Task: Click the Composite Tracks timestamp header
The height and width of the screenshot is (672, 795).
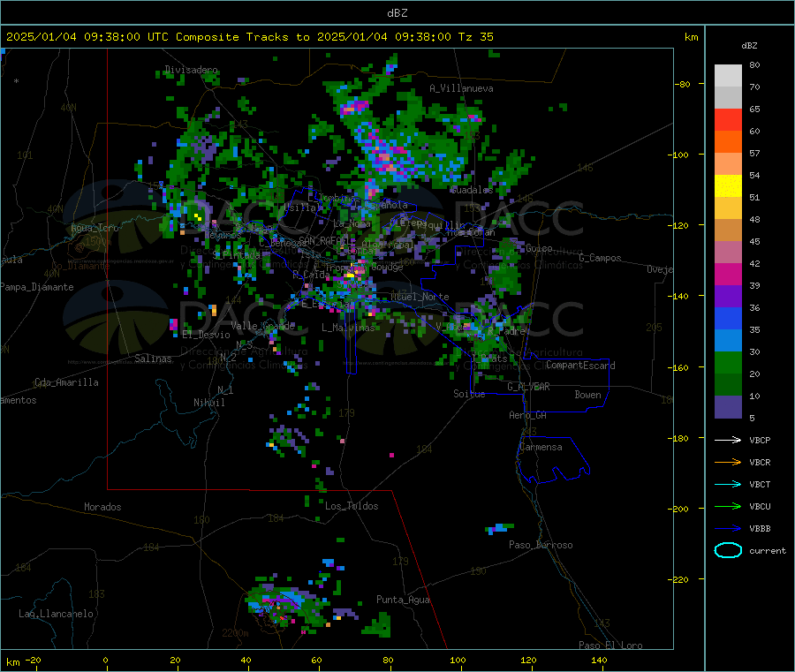Action: click(249, 37)
